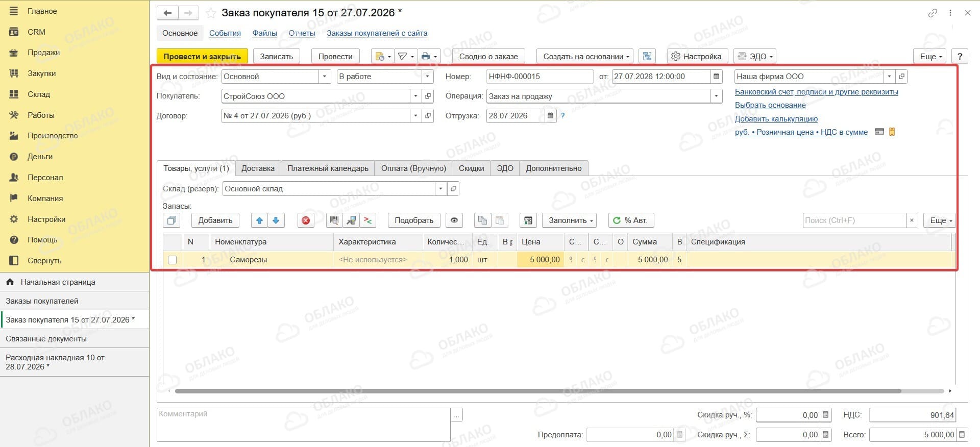Open the Платежный календарь tab
Image resolution: width=980 pixels, height=447 pixels.
(328, 168)
